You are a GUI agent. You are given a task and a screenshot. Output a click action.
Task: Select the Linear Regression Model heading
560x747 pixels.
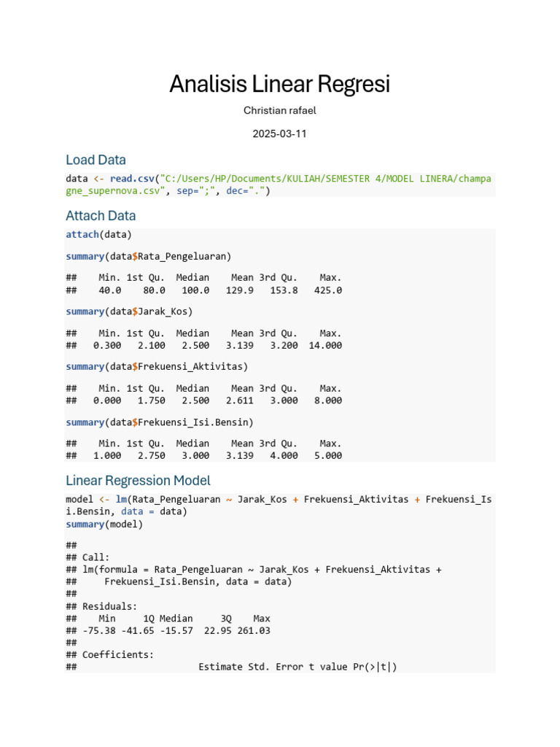(138, 480)
